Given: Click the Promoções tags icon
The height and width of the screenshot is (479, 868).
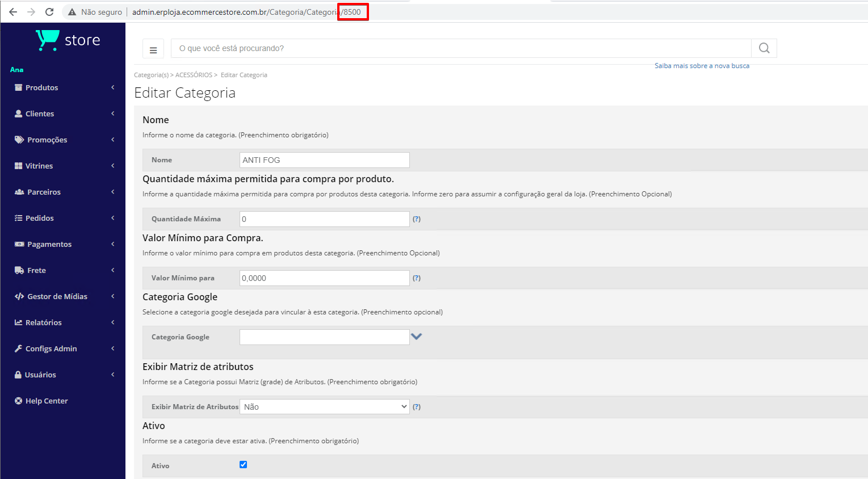Looking at the screenshot, I should pyautogui.click(x=19, y=140).
